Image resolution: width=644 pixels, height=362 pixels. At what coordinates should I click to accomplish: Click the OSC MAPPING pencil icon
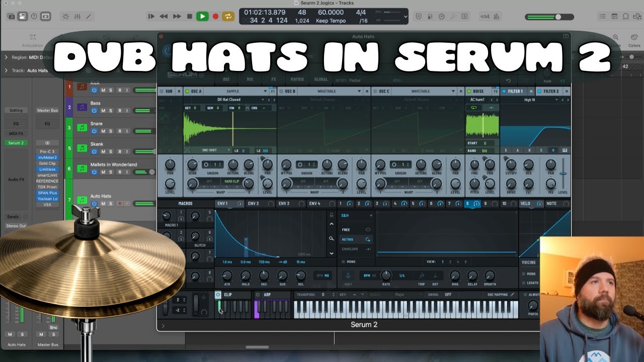513,295
